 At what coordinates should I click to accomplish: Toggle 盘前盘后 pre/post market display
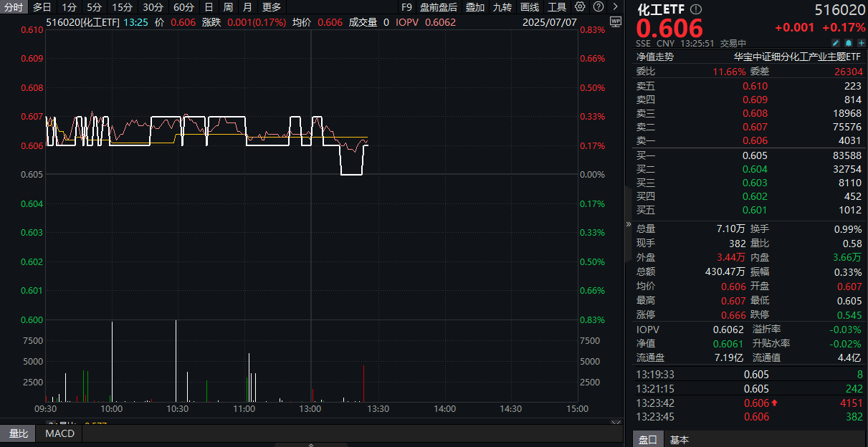[438, 7]
